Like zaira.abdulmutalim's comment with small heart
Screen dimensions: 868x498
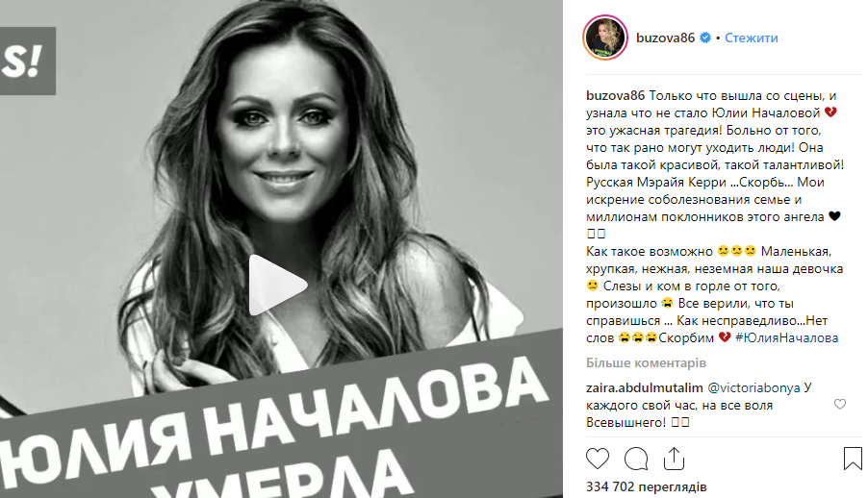click(840, 404)
